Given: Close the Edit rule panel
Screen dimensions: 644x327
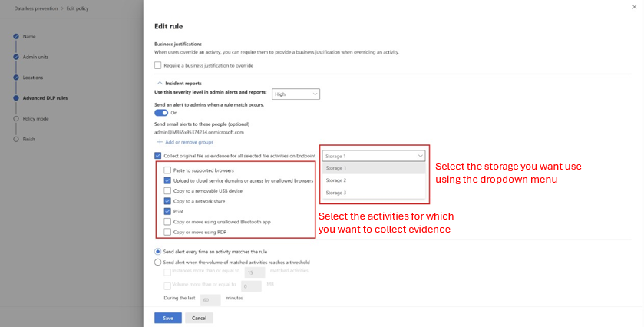Looking at the screenshot, I should click(634, 7).
